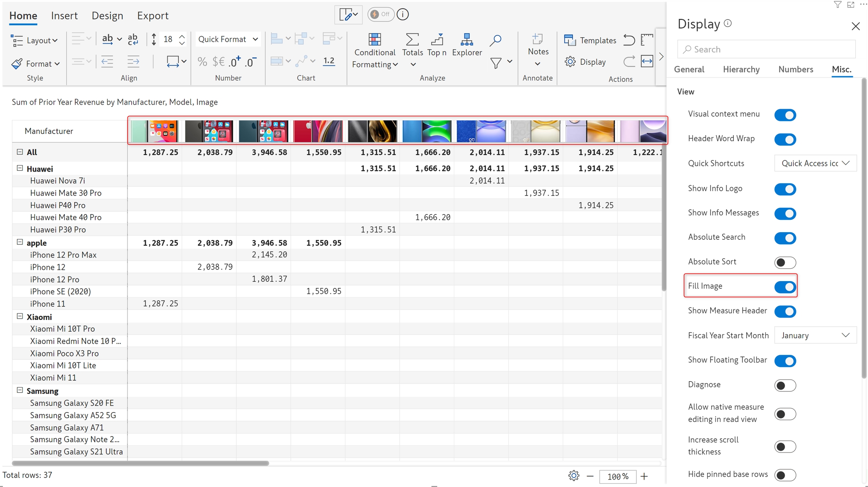Open the Numbers tab in Display panel
Screen dimensions: 868x487
coord(795,69)
